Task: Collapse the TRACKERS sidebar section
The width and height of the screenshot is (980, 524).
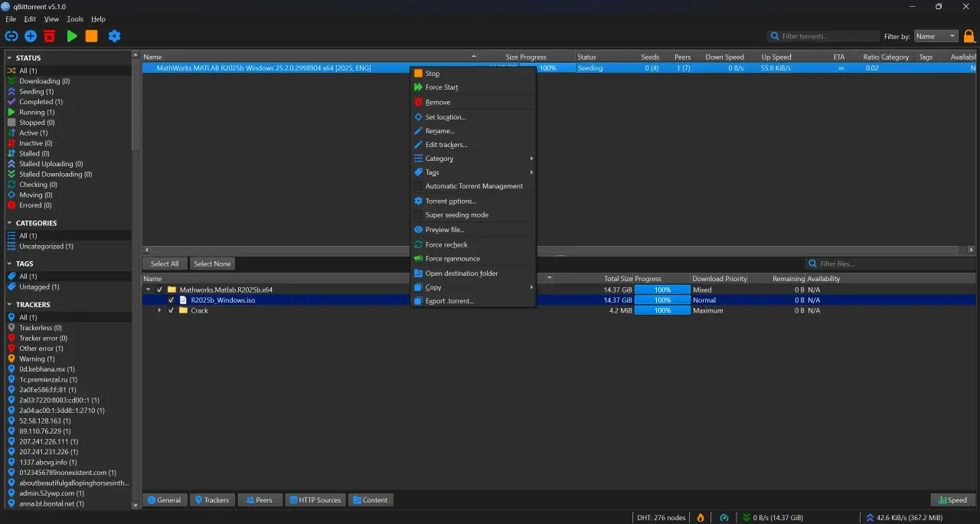Action: click(x=9, y=305)
